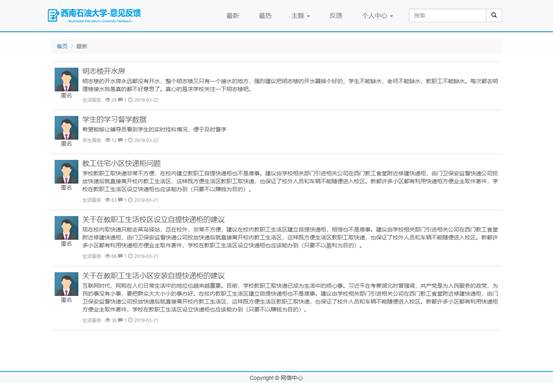
Task: Click the summary text of 学生的学习督学数据
Action: tap(154, 129)
